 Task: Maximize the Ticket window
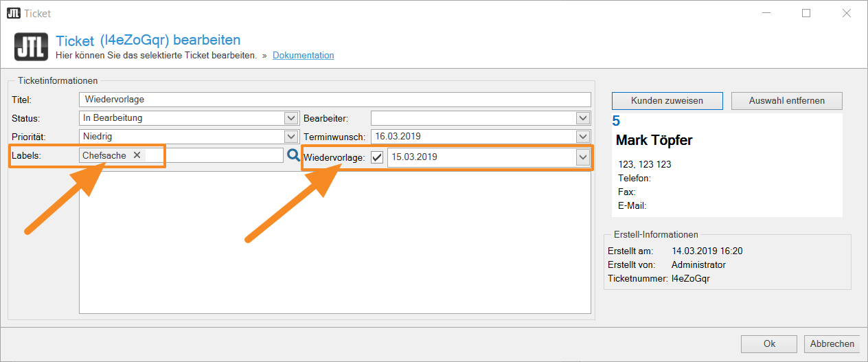[x=806, y=13]
